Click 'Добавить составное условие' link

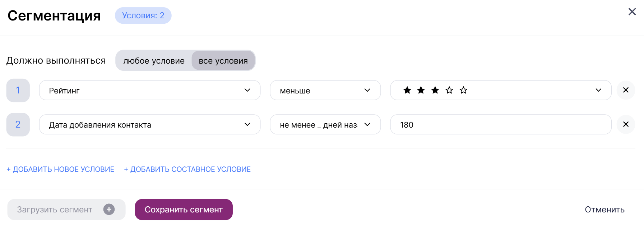click(x=187, y=169)
